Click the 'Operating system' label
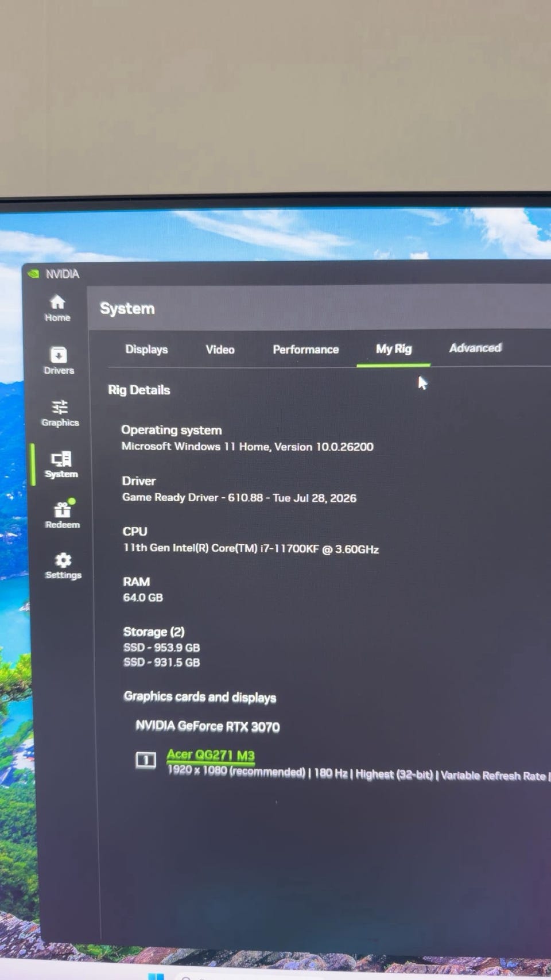The width and height of the screenshot is (551, 980). click(171, 430)
